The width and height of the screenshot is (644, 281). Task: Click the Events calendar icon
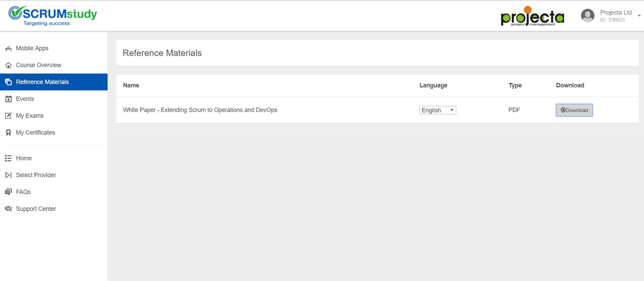[x=8, y=99]
